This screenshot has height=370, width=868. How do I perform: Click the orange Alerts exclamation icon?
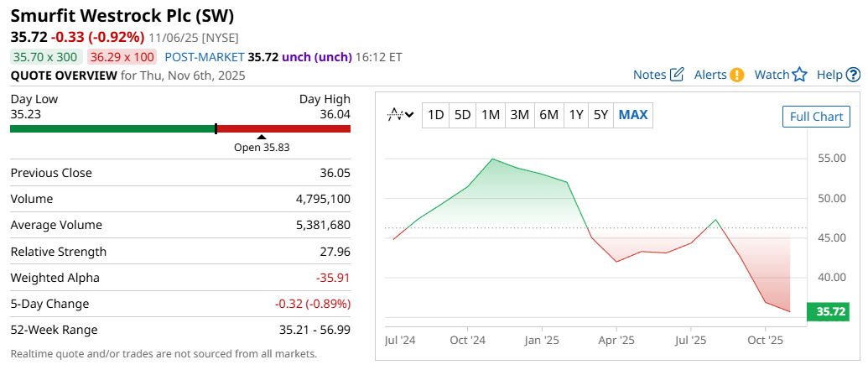tap(736, 75)
